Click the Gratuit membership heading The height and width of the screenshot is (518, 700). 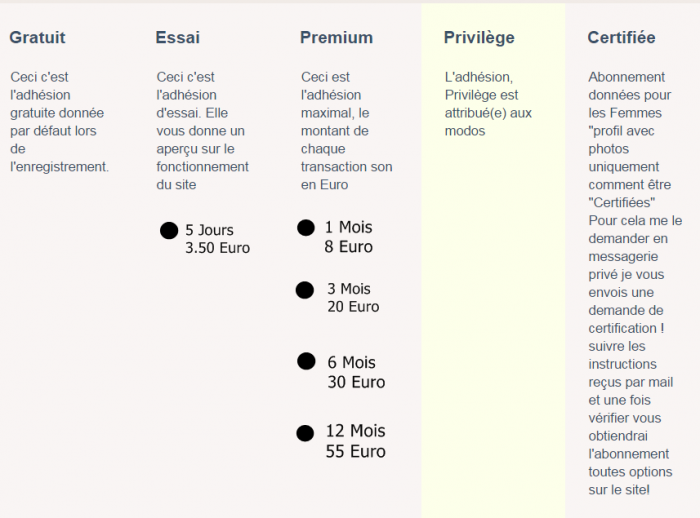pyautogui.click(x=38, y=38)
